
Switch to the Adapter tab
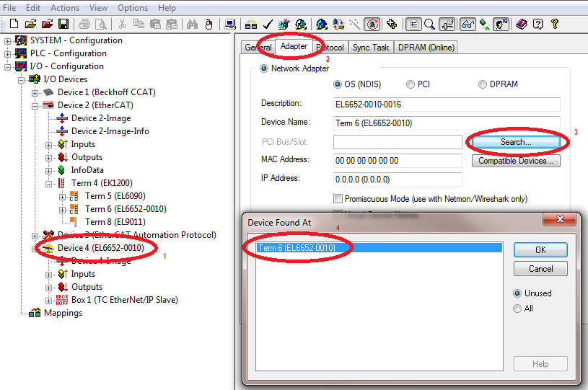point(294,46)
